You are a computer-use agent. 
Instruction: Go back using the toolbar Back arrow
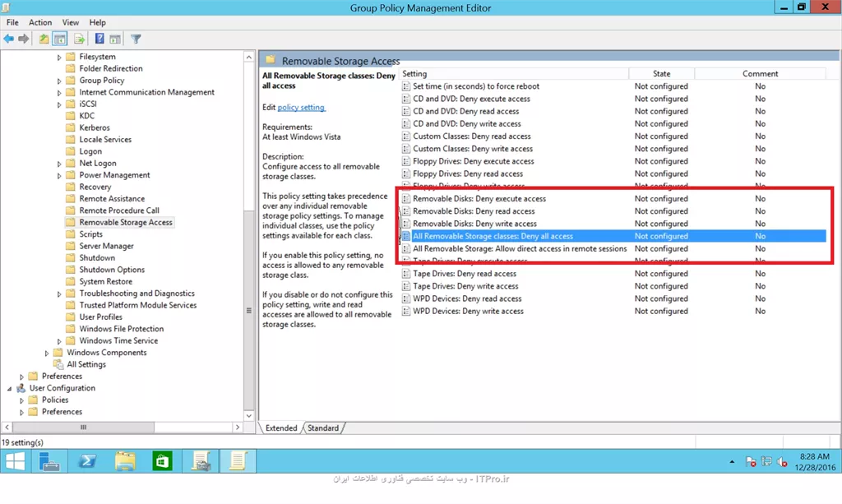(x=8, y=39)
